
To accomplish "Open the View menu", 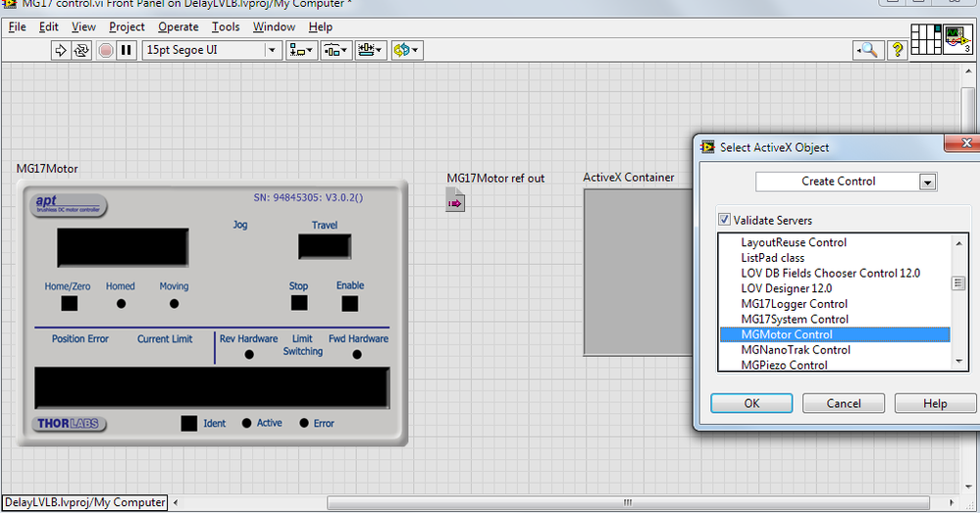I will click(x=83, y=26).
